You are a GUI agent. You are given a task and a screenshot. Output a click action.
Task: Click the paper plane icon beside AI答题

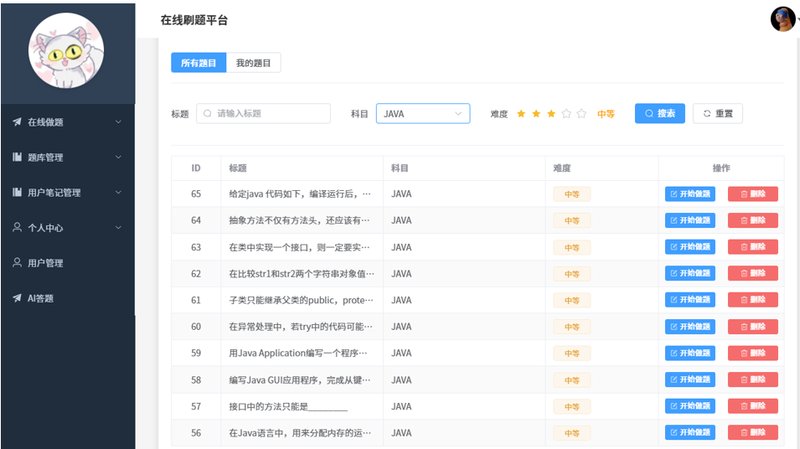point(17,297)
